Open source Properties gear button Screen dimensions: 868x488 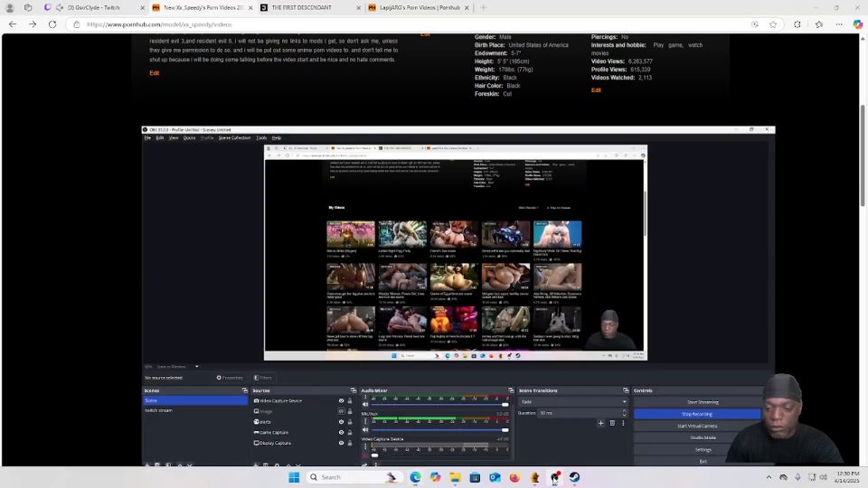230,378
